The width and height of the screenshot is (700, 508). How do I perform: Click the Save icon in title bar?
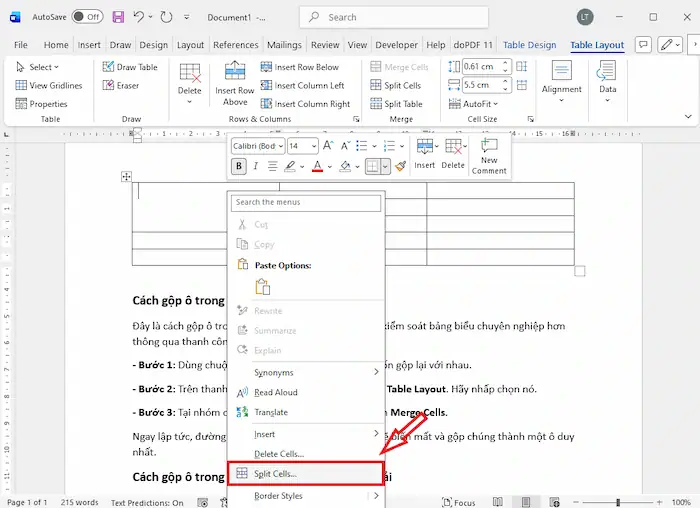pyautogui.click(x=118, y=17)
